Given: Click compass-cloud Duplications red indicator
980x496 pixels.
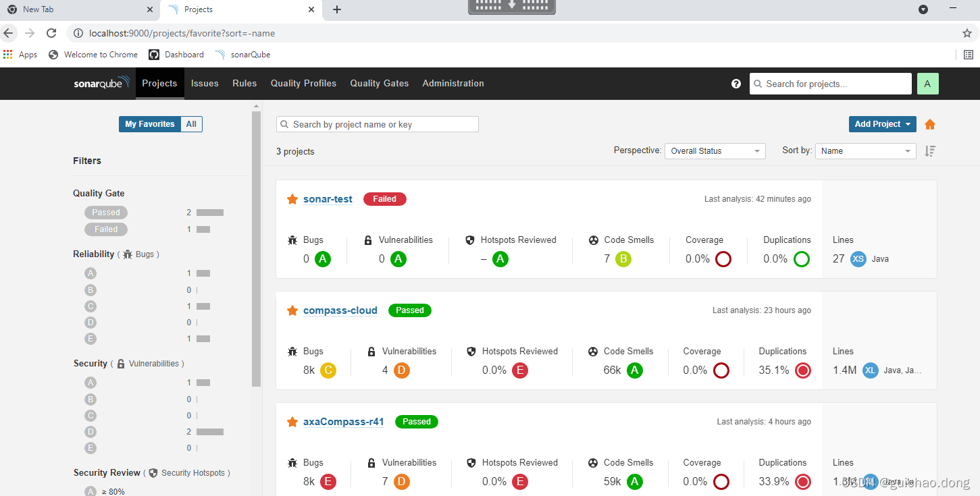Looking at the screenshot, I should [803, 370].
